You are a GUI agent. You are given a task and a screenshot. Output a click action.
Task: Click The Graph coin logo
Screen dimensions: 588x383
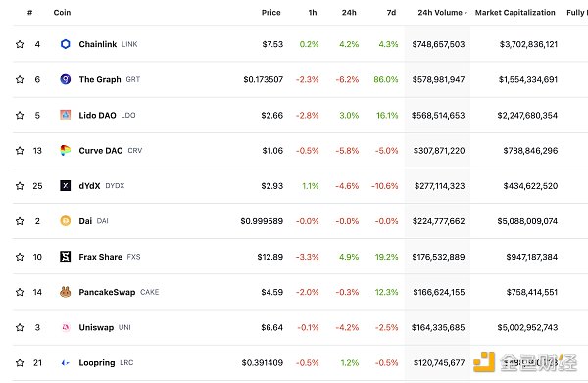[x=66, y=79]
